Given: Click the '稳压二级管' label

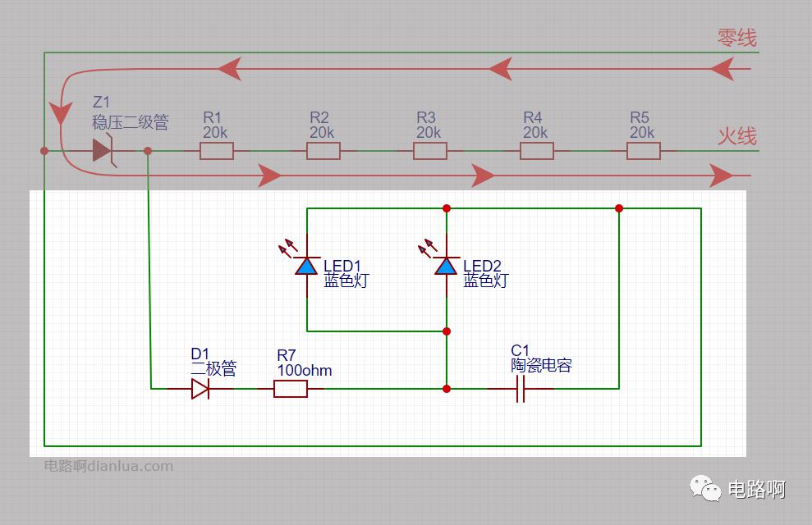Looking at the screenshot, I should pyautogui.click(x=131, y=122).
